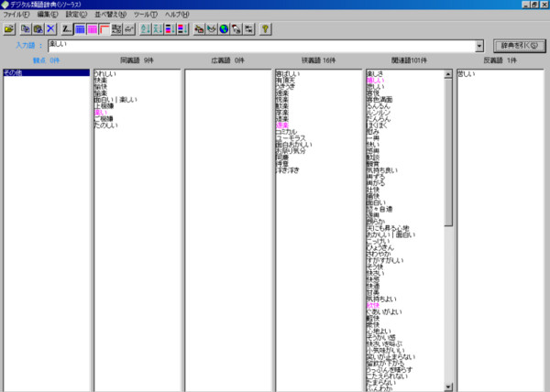The height and width of the screenshot is (392, 550).
Task: Select narrower term 浮き浮き
Action: click(x=288, y=170)
